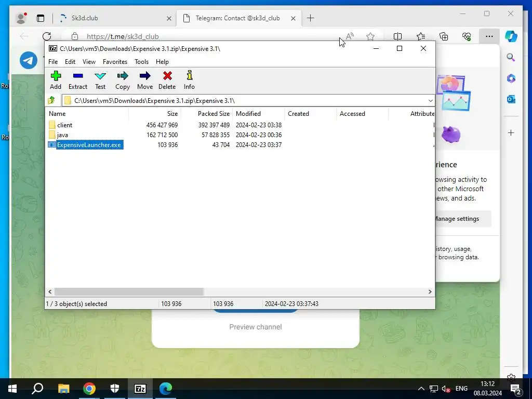532x399 pixels.
Task: Click the sidebar Search icon
Action: [x=511, y=57]
